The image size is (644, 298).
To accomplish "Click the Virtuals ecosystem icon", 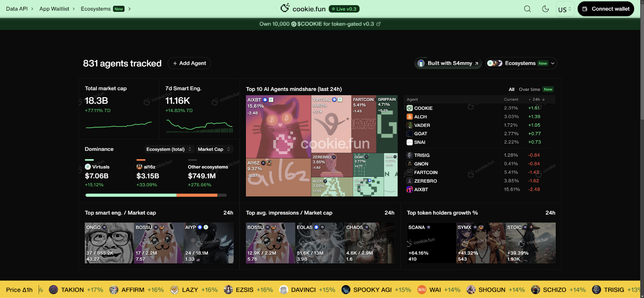I will [x=88, y=167].
